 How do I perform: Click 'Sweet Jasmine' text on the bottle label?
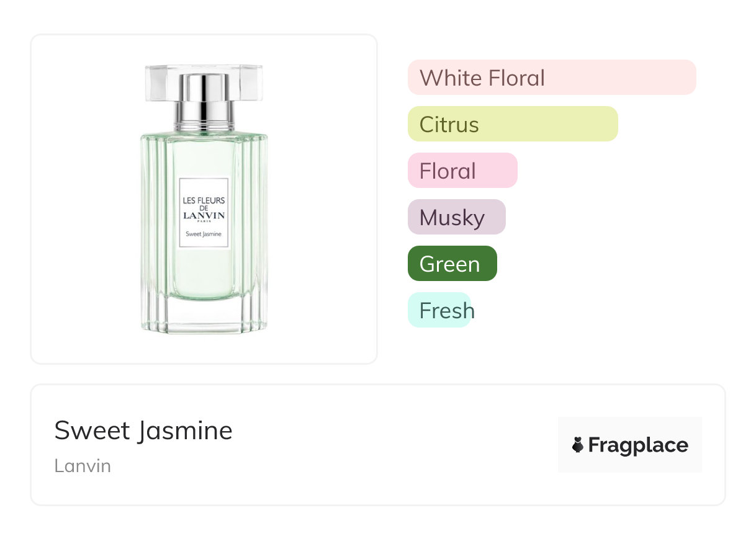pyautogui.click(x=204, y=234)
